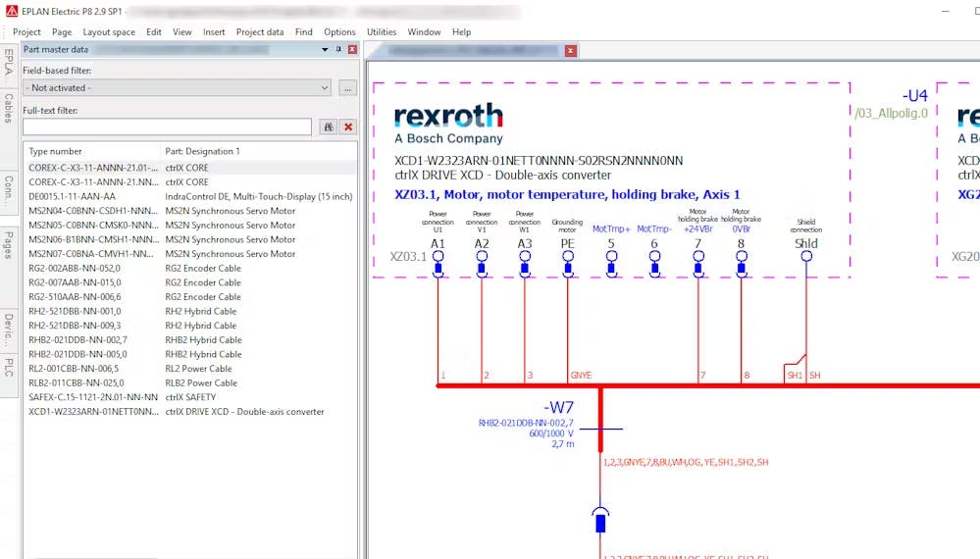
Task: Open the View menu
Action: (181, 31)
